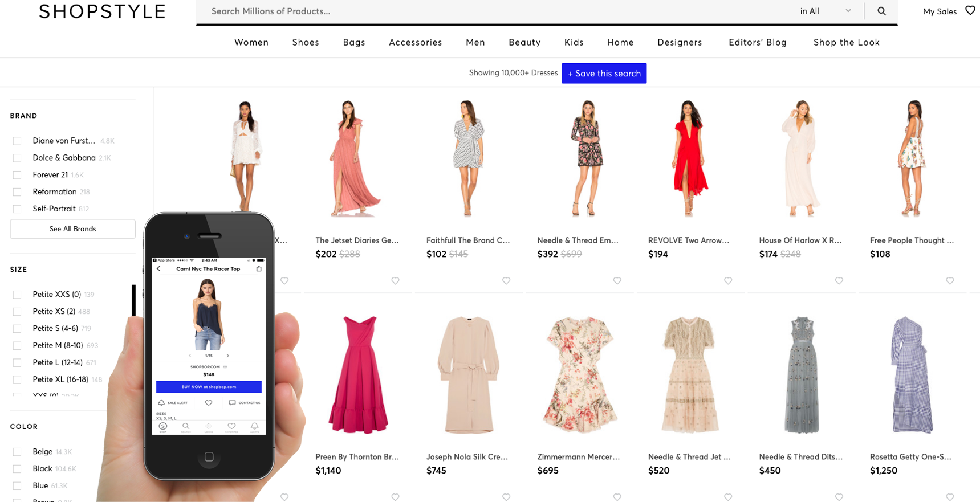This screenshot has height=502, width=980.
Task: Open My Sales link
Action: point(940,11)
